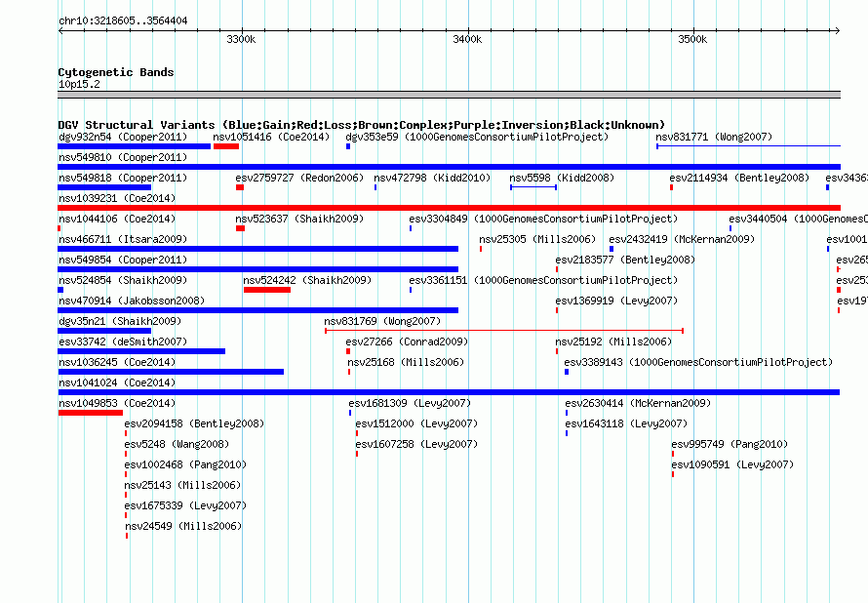The height and width of the screenshot is (603, 868).
Task: Select the nsv25305 (Mills2006) label
Action: [537, 239]
